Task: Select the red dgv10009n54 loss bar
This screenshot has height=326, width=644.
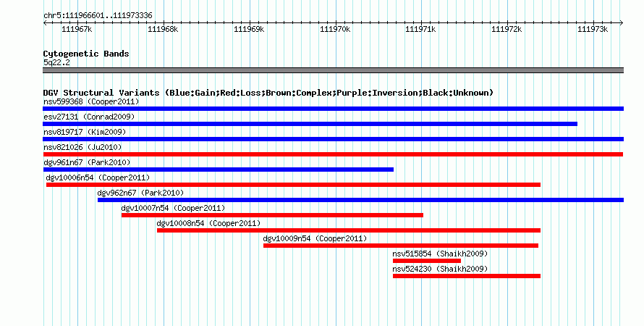Action: (401, 246)
